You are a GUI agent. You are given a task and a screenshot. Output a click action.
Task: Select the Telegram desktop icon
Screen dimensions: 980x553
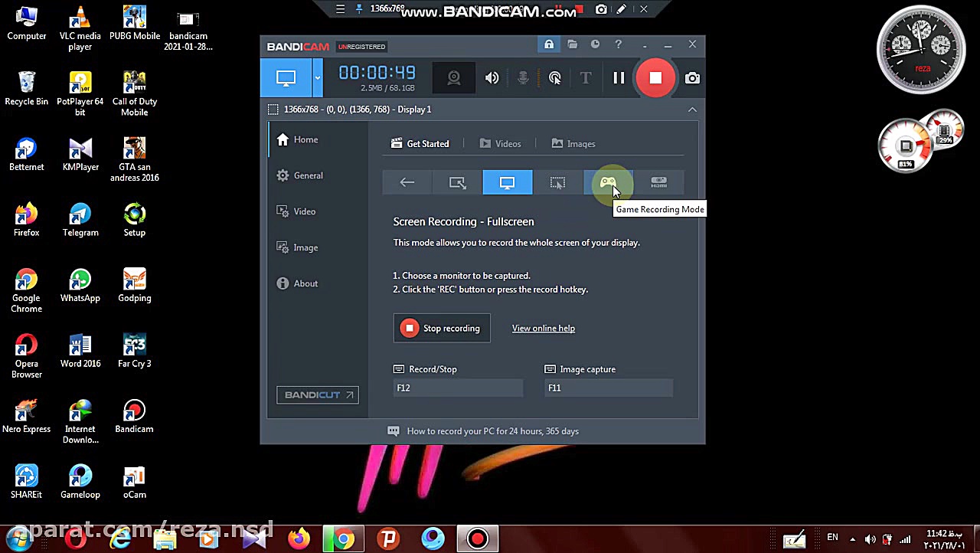[x=80, y=220]
